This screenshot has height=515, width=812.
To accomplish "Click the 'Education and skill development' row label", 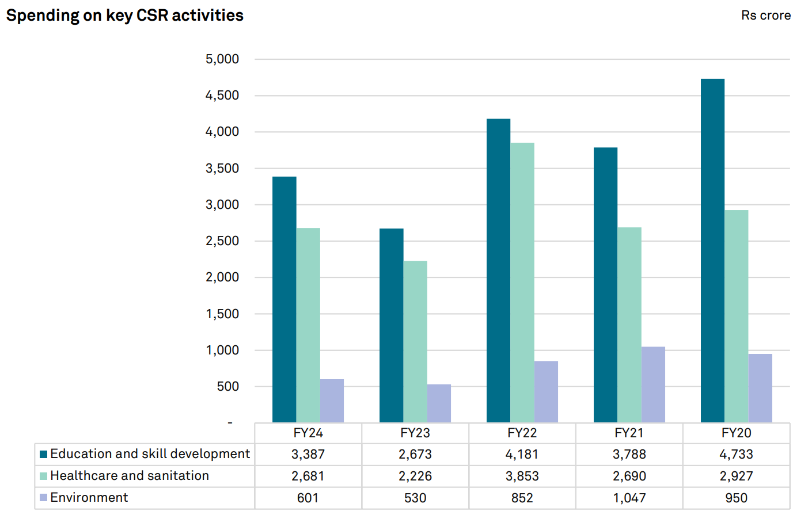I will click(x=150, y=454).
